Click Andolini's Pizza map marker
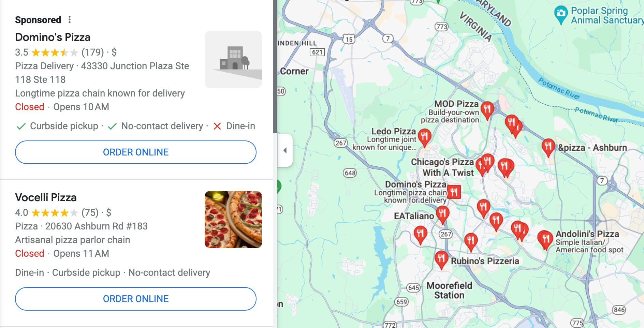 point(546,239)
